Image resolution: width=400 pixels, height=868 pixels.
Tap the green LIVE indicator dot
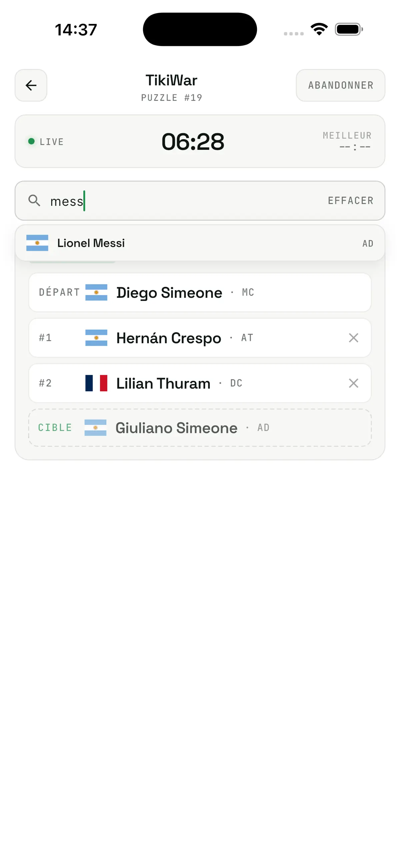[x=31, y=141]
